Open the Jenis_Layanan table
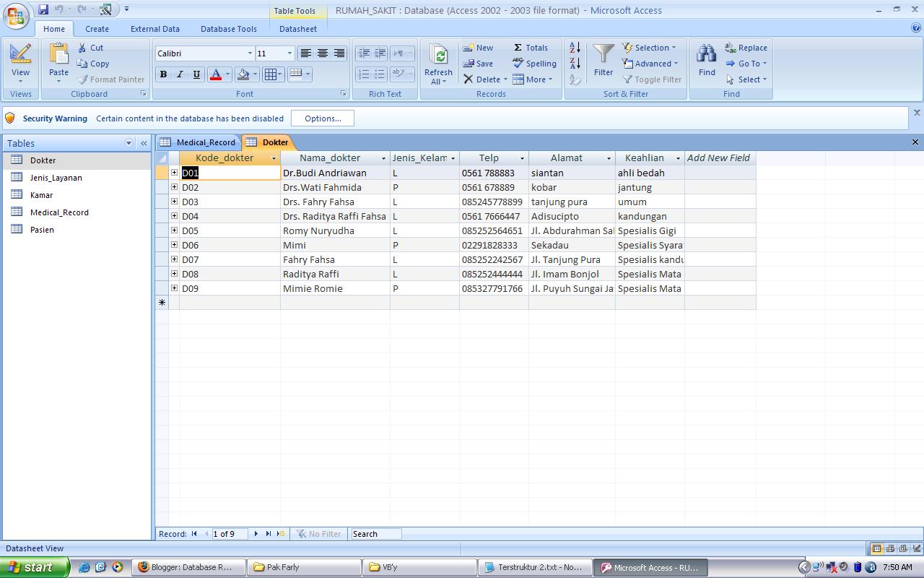This screenshot has width=924, height=578. tap(56, 178)
